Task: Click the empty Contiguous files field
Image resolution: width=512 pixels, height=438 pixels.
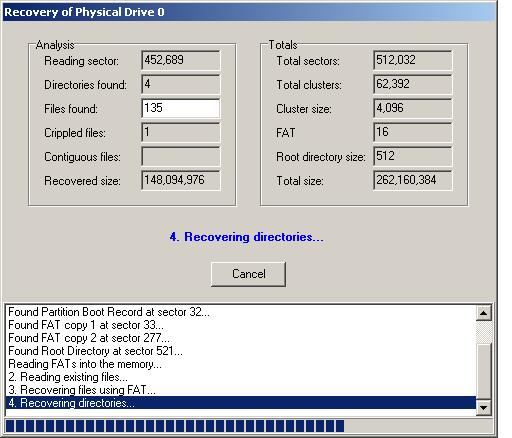Action: pyautogui.click(x=181, y=156)
